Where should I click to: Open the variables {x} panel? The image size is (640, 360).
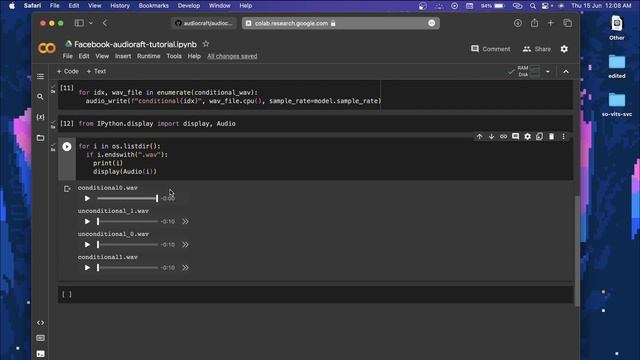[40, 117]
